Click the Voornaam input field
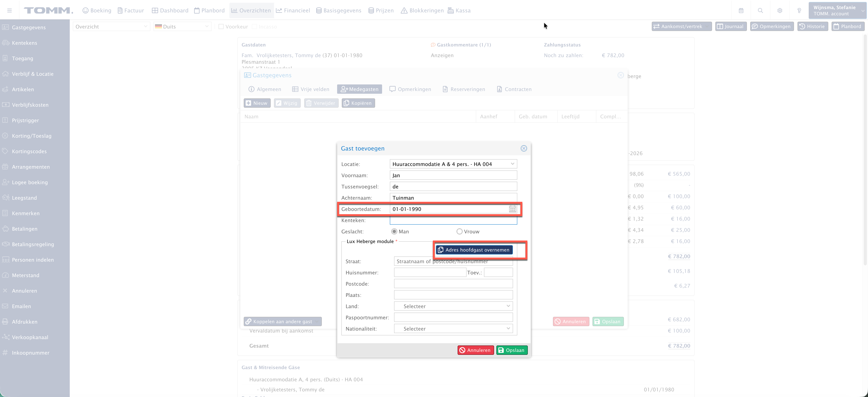The image size is (868, 397). (453, 175)
